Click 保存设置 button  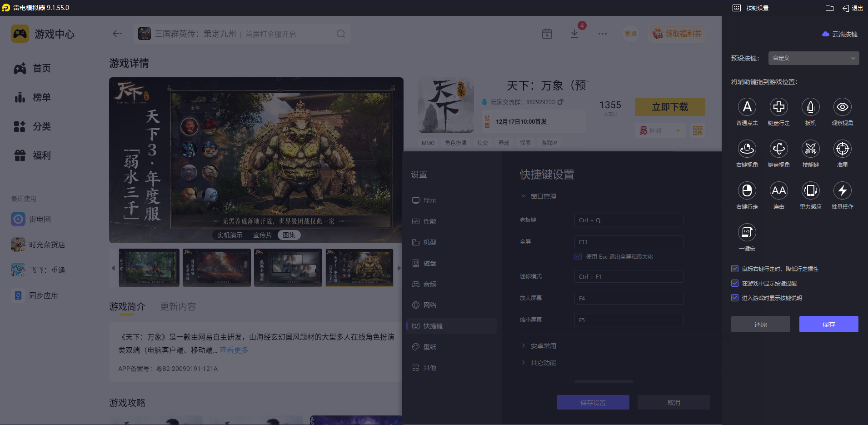[593, 402]
